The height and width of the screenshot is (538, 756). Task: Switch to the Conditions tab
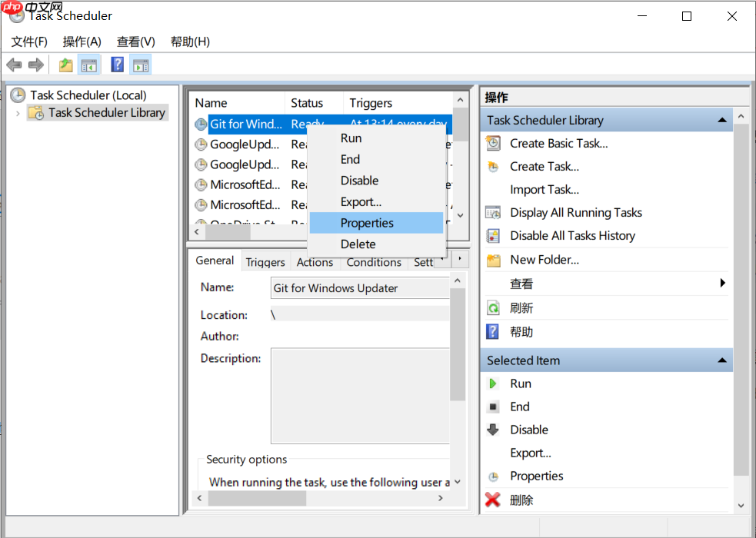coord(374,262)
